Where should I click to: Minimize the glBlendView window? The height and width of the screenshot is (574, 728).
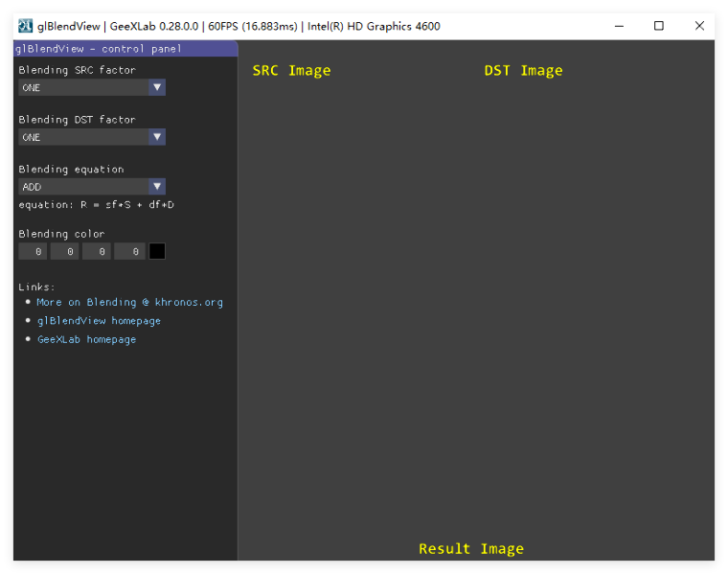coord(619,26)
